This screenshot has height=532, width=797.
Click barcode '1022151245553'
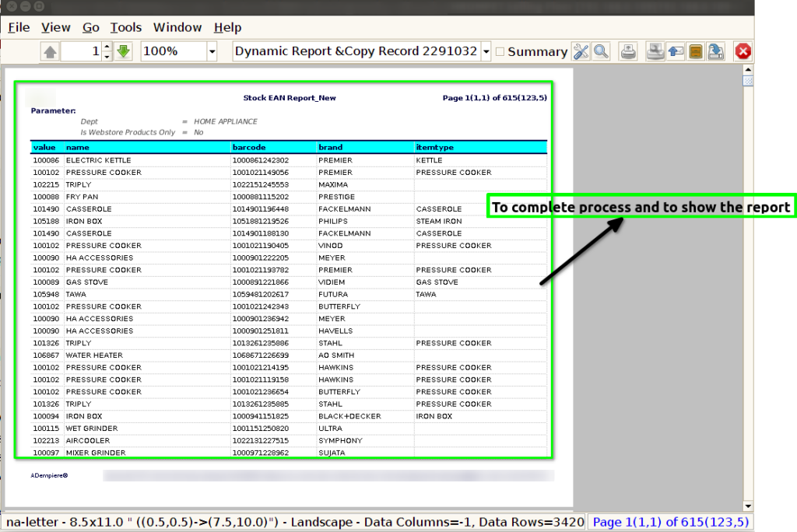(x=260, y=184)
